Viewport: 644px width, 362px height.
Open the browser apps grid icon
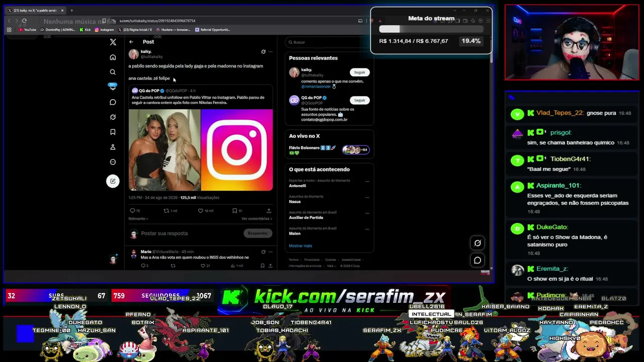tap(9, 30)
